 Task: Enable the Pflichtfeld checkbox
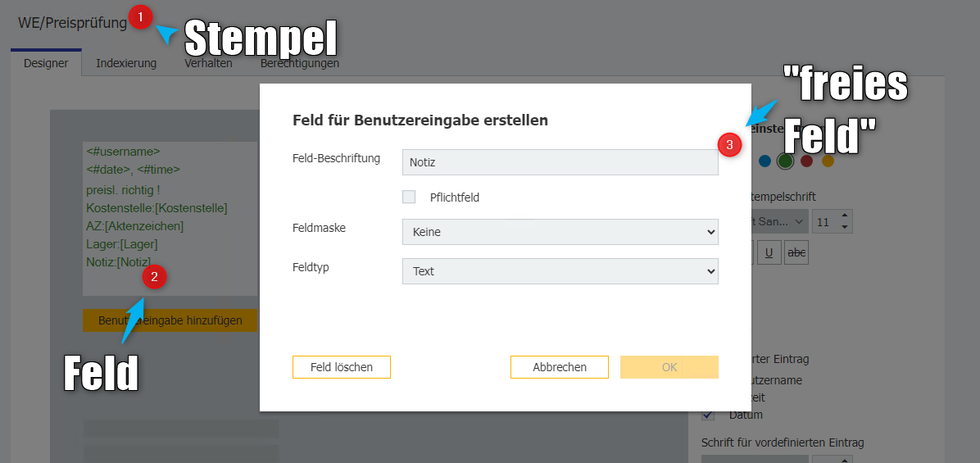coord(409,197)
